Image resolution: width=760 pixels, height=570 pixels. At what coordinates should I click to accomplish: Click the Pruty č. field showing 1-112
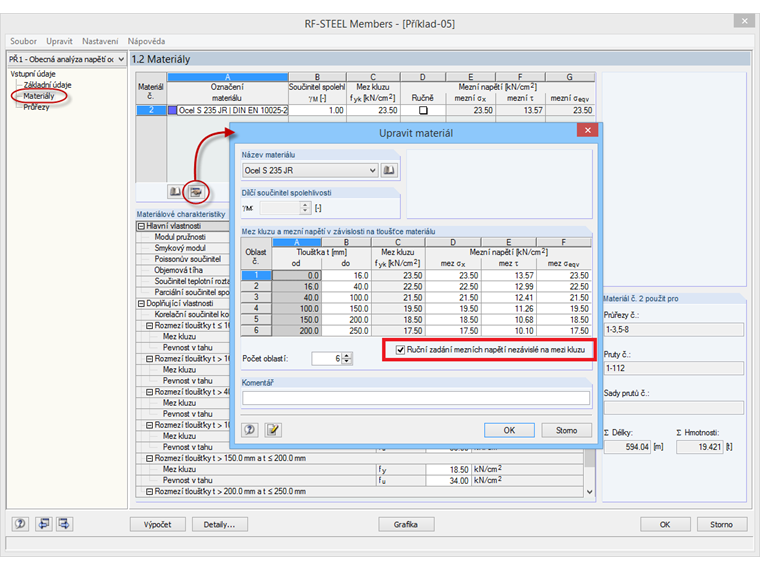click(x=673, y=368)
